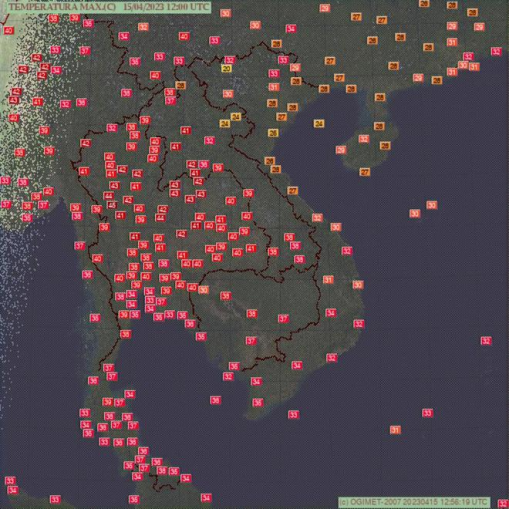Click the OGIMET copyright timestamp label
510x510 pixels.
click(414, 502)
